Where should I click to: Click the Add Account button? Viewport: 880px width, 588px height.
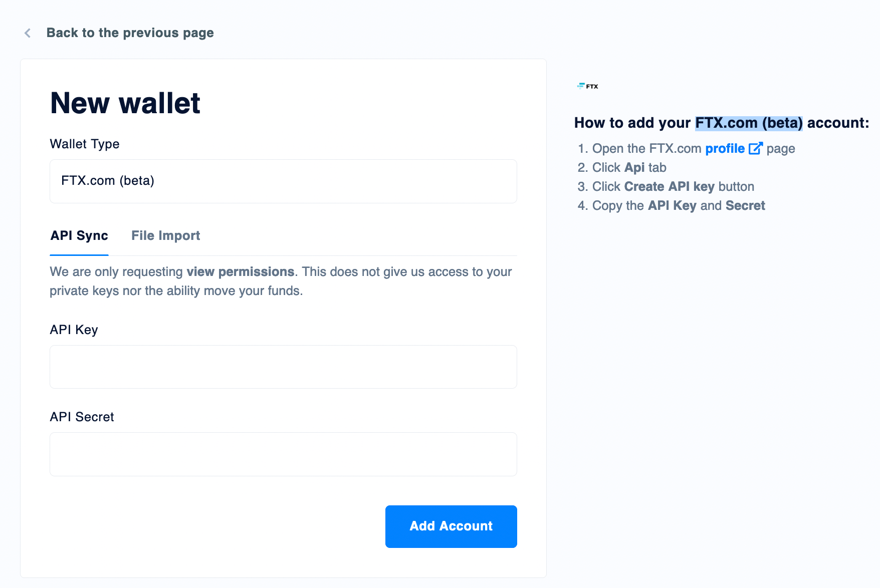click(451, 526)
